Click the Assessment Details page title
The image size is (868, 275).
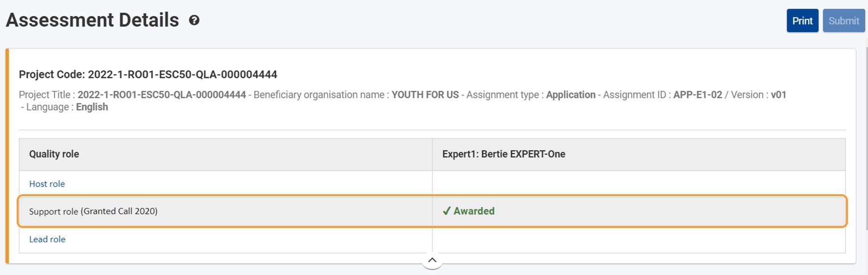[x=93, y=20]
